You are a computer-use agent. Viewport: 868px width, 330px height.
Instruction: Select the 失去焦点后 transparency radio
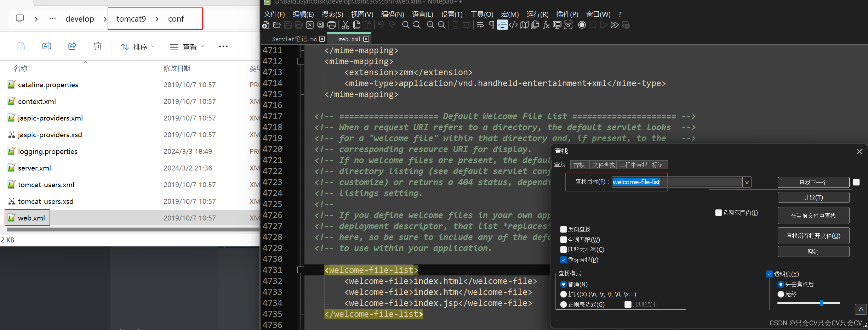pos(781,284)
